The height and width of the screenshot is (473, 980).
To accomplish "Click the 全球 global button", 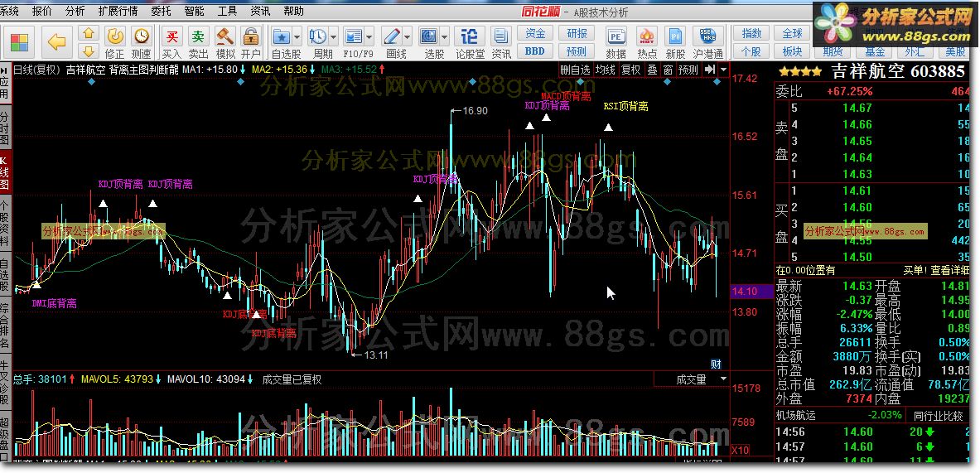I will [792, 33].
